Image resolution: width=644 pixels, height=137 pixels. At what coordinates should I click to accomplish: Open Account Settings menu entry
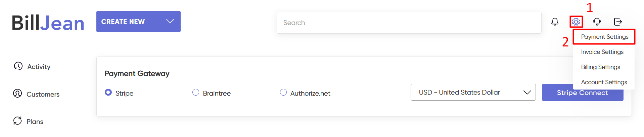pos(604,82)
